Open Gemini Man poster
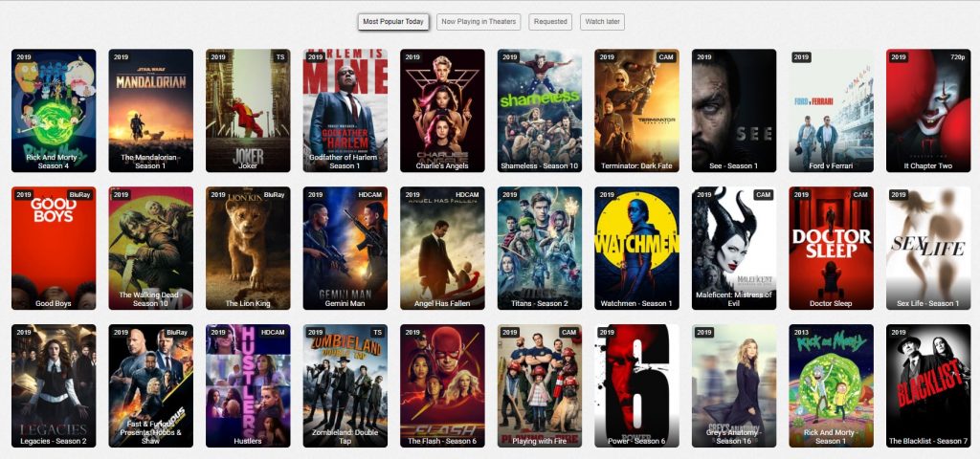Screen dimensions: 980x459 click(x=345, y=248)
